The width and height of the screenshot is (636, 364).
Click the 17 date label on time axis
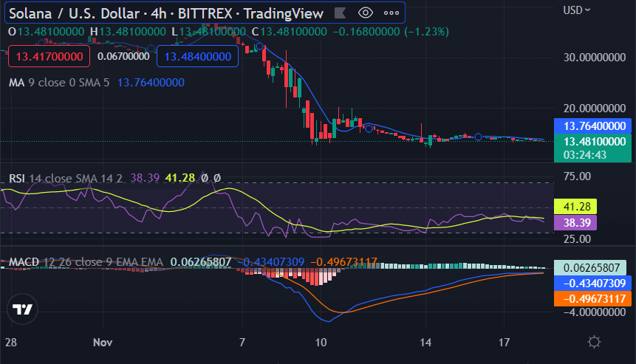[505, 343]
